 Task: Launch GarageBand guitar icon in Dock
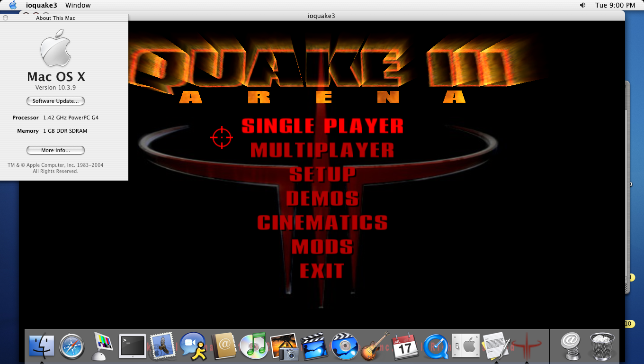[x=375, y=346]
